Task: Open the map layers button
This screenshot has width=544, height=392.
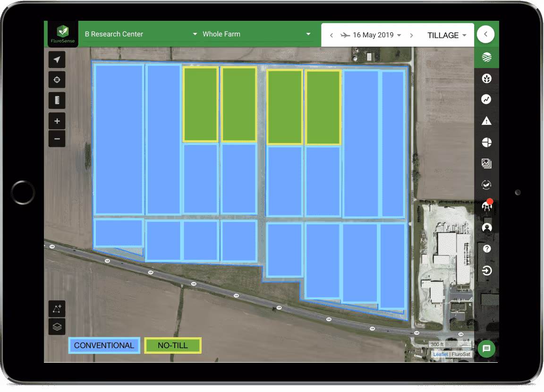Action: pyautogui.click(x=57, y=327)
